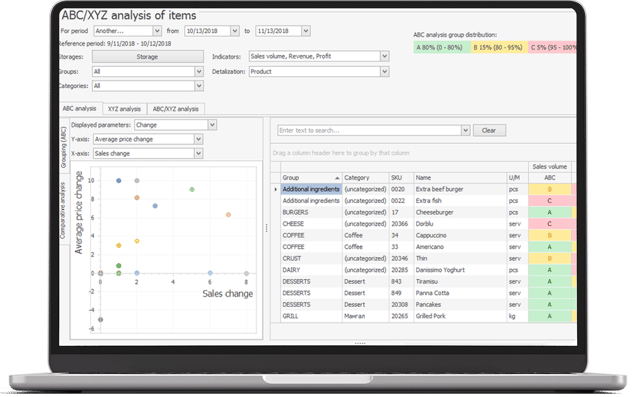Open the Displayed parameters dropdown

tap(212, 125)
